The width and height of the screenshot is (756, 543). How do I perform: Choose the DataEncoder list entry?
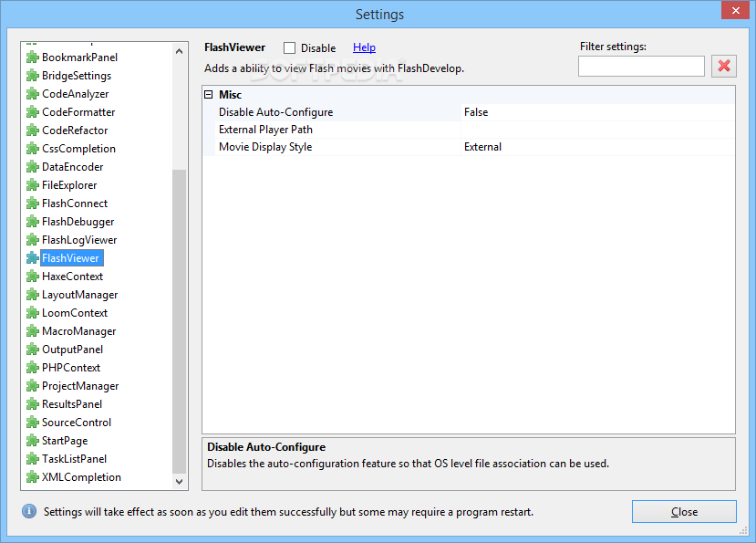click(x=73, y=167)
